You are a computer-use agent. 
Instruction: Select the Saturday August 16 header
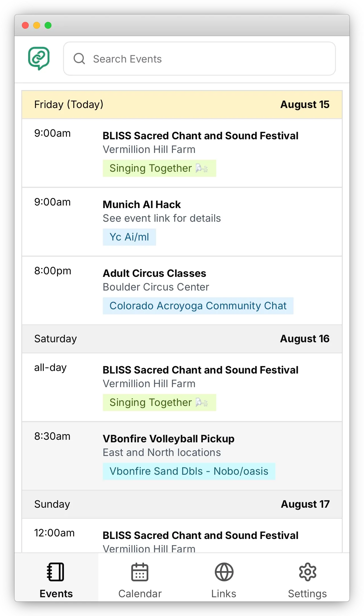182,339
